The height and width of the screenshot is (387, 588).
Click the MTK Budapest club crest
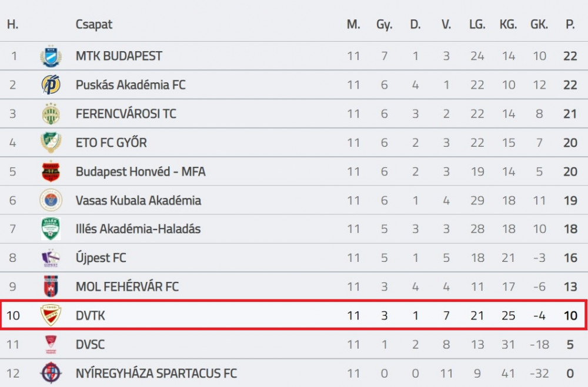(x=51, y=56)
